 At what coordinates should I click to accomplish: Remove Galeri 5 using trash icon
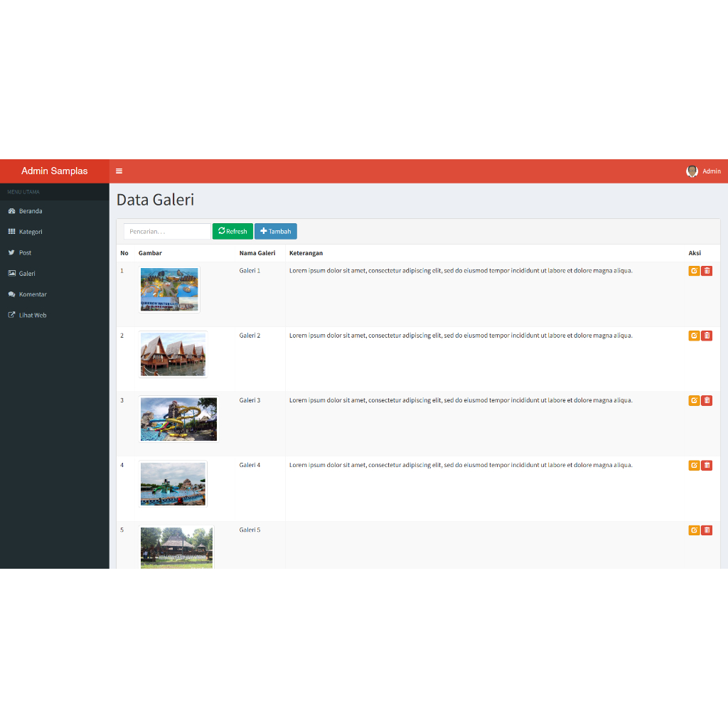[707, 530]
